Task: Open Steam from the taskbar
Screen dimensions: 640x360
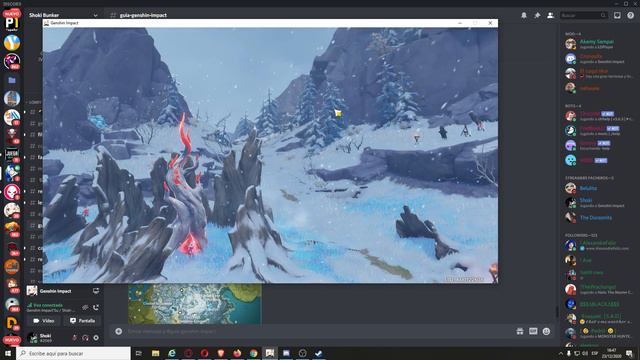Action: click(319, 353)
